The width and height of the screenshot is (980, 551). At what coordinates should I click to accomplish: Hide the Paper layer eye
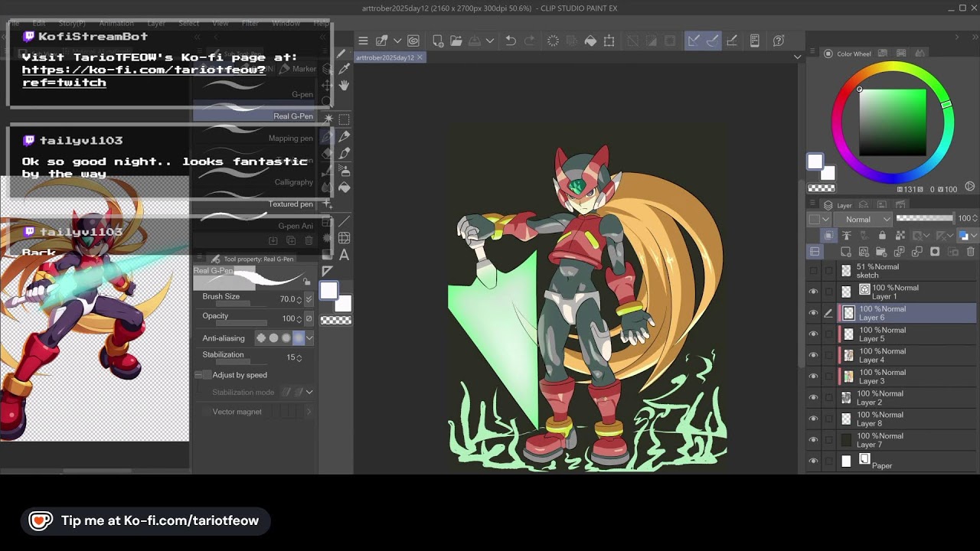point(813,461)
